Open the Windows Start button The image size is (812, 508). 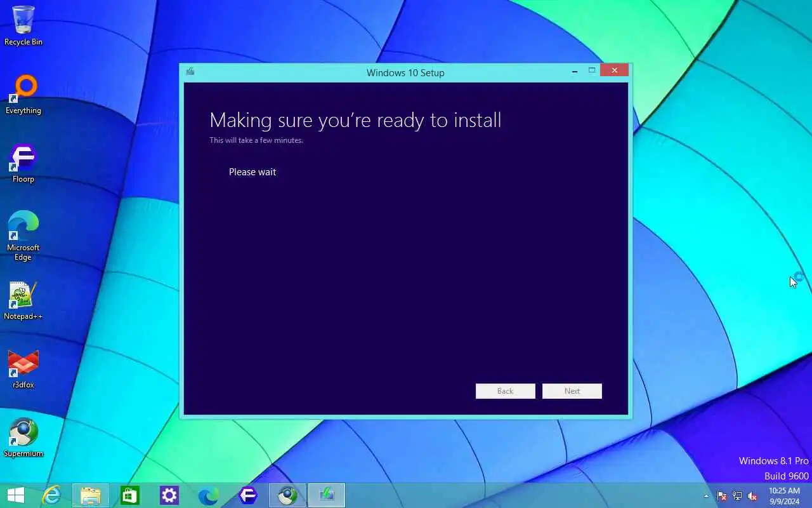(x=15, y=495)
